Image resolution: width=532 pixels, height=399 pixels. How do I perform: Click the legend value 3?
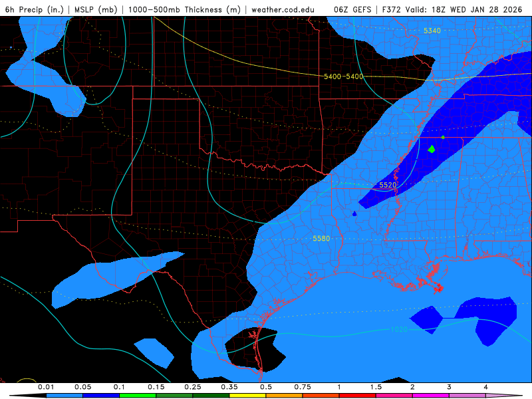coord(449,387)
